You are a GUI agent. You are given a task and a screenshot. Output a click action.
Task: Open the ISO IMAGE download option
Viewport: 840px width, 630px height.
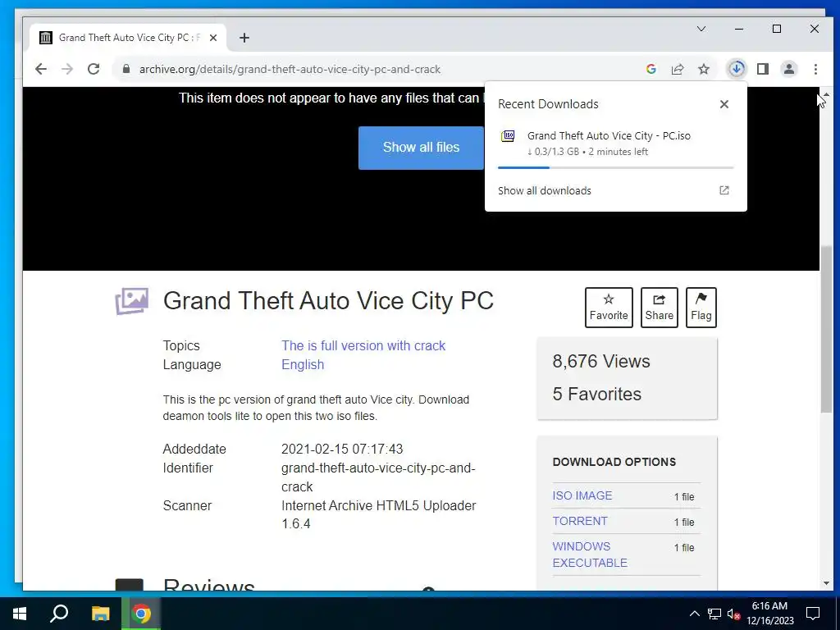[x=582, y=495]
